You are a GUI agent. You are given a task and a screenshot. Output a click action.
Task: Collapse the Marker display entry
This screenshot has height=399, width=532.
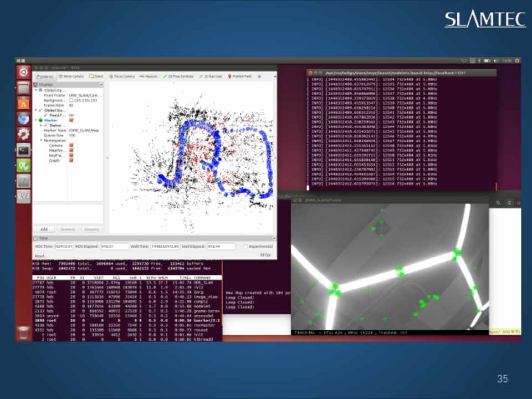pyautogui.click(x=35, y=120)
